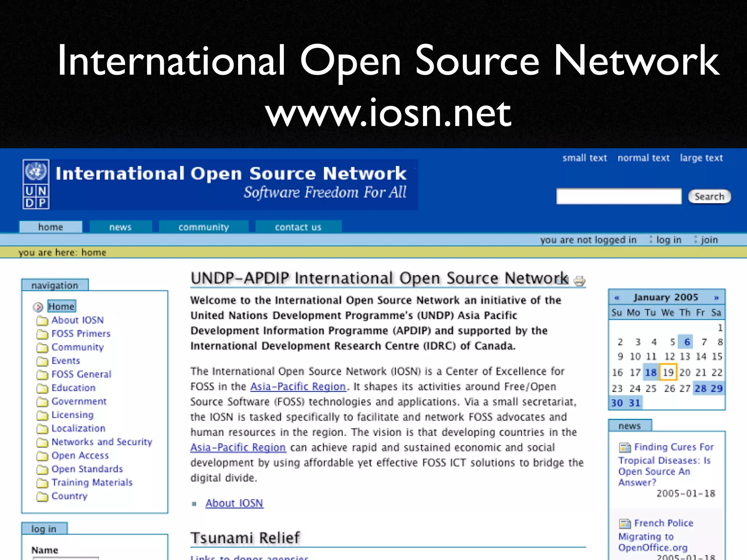Click the folder icon beside Events
This screenshot has height=560, width=747.
42,361
